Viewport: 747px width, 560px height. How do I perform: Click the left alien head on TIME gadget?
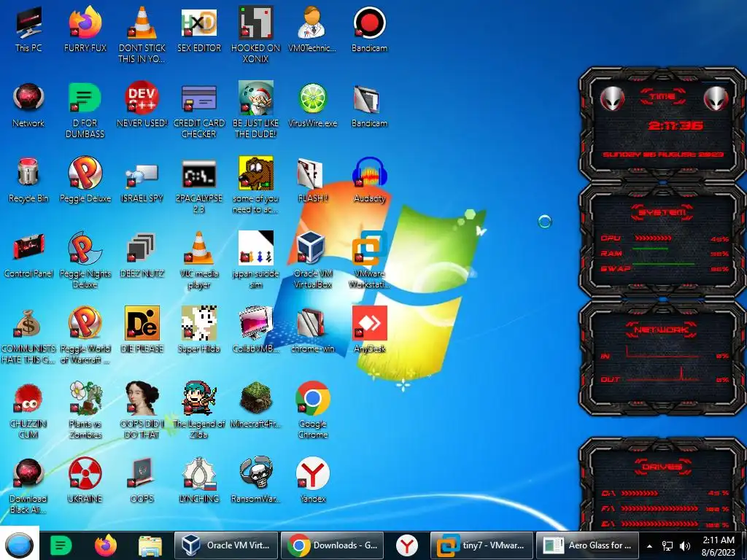pyautogui.click(x=612, y=99)
